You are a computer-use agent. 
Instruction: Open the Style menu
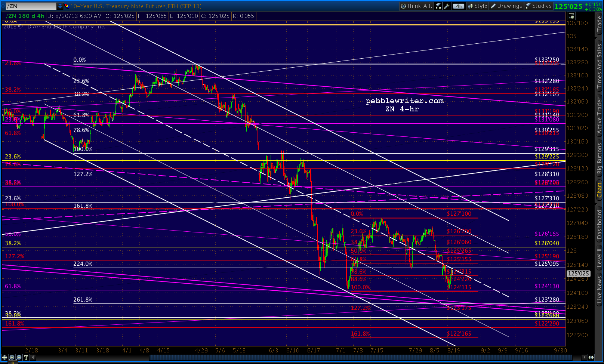[477, 6]
